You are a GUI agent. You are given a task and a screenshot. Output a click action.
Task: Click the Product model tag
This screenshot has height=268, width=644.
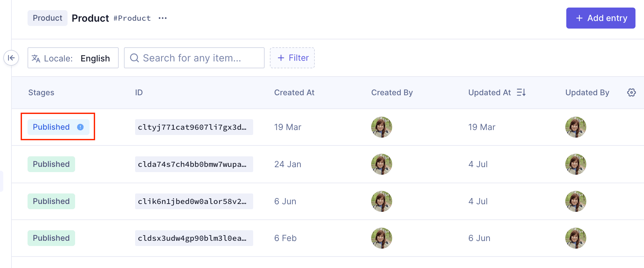click(x=48, y=18)
